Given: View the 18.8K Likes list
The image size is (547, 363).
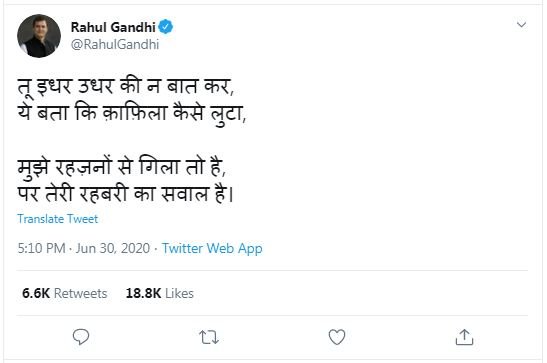Looking at the screenshot, I should tap(159, 293).
